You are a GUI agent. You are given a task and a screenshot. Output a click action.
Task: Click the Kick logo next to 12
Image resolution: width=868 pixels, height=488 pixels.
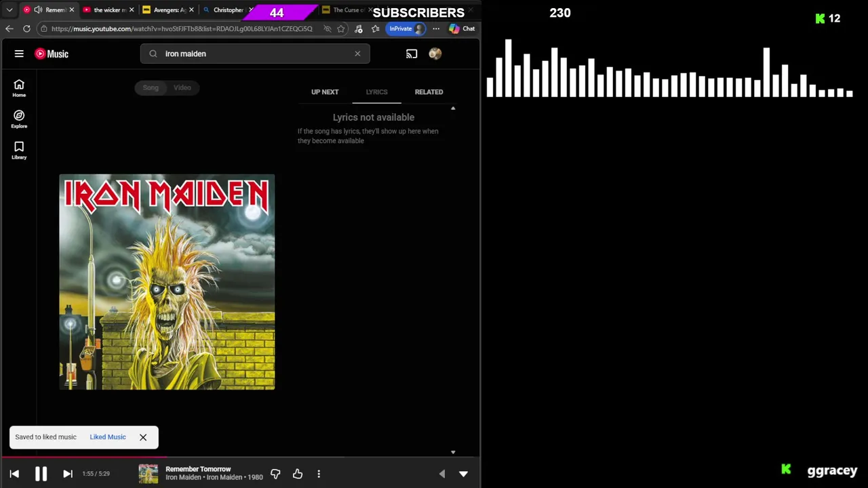tap(820, 19)
